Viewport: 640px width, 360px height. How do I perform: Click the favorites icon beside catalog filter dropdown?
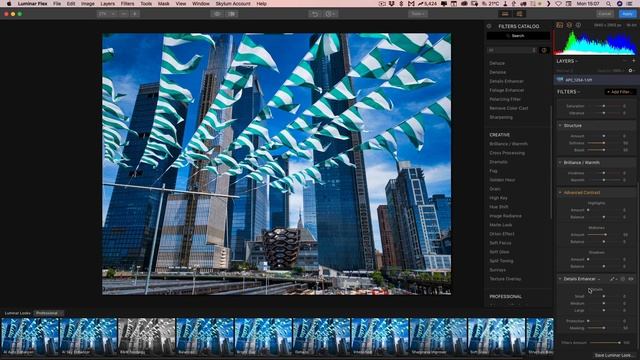(x=544, y=50)
